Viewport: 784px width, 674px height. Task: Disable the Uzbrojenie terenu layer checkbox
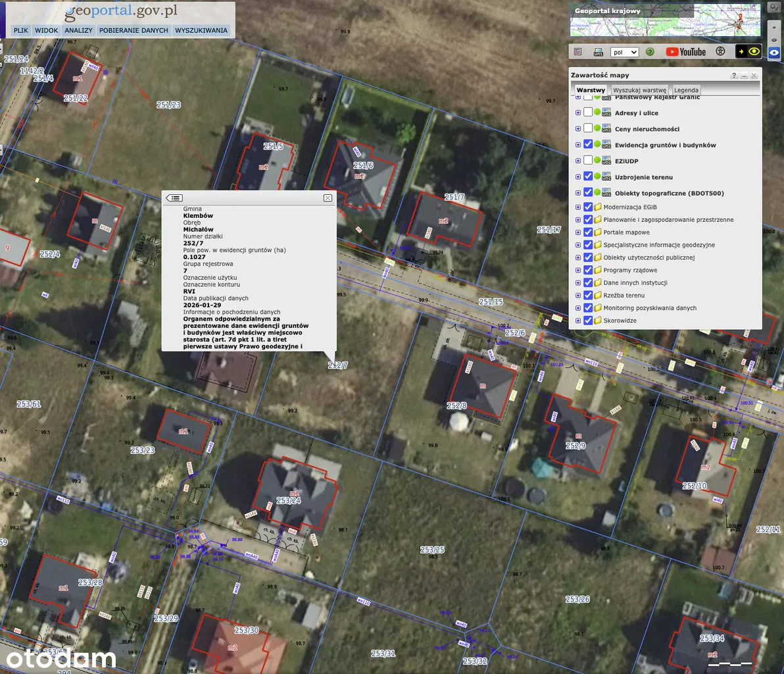[588, 177]
